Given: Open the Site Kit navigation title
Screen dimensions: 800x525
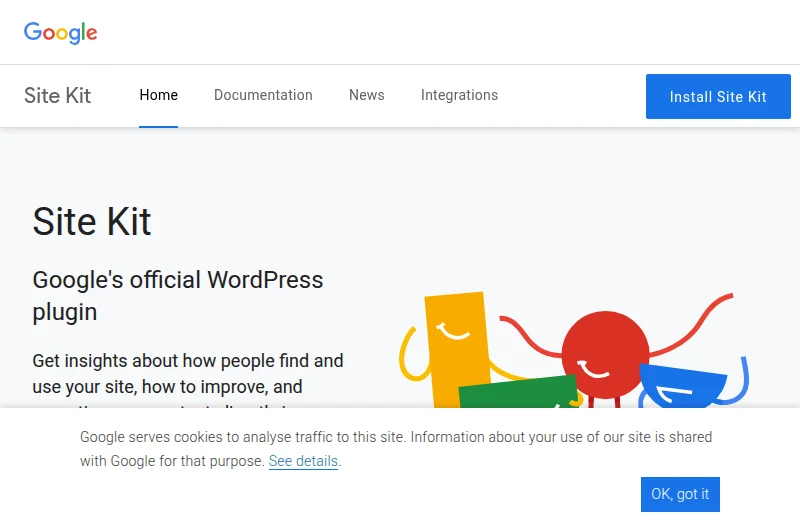Looking at the screenshot, I should [x=58, y=96].
